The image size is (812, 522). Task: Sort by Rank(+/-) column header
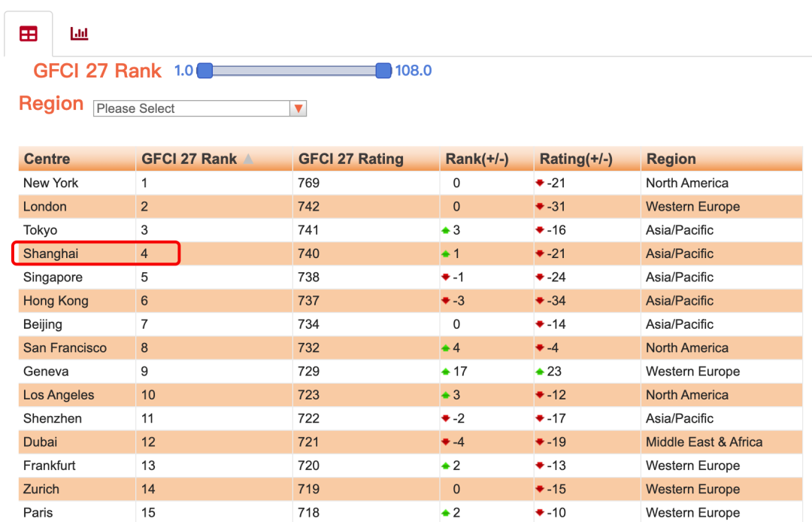(x=486, y=159)
